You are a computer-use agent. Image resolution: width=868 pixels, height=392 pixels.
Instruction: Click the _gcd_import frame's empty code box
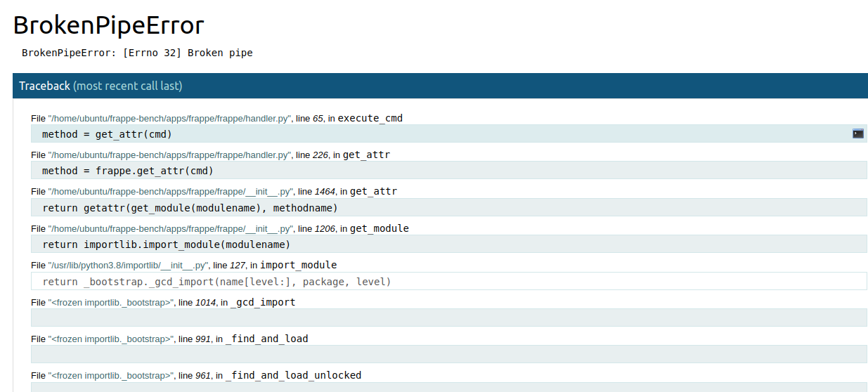449,318
